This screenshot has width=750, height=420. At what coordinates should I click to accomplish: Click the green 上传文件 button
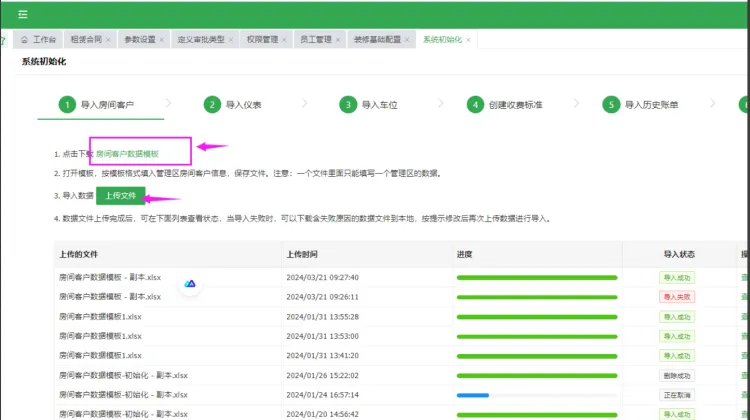click(121, 196)
